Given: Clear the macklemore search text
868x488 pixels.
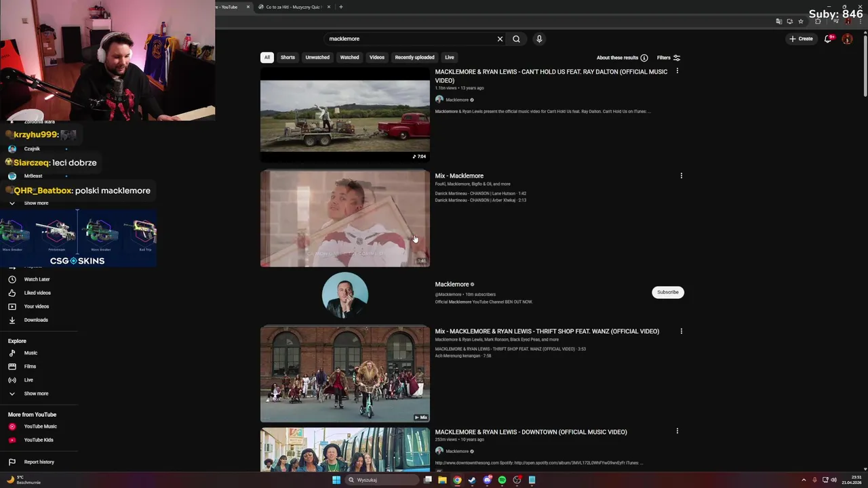Looking at the screenshot, I should pos(500,39).
